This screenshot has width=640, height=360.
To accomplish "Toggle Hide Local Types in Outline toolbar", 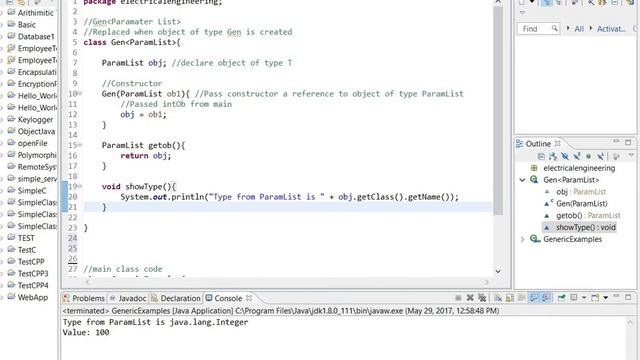I will [x=600, y=156].
